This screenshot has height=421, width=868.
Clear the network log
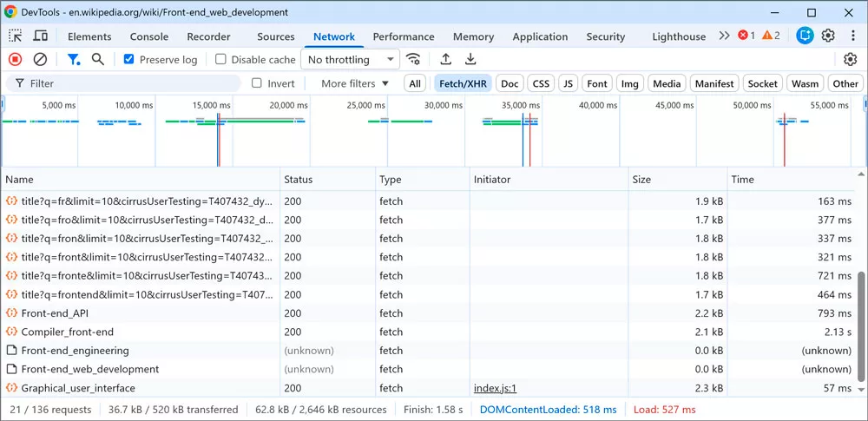[x=40, y=59]
